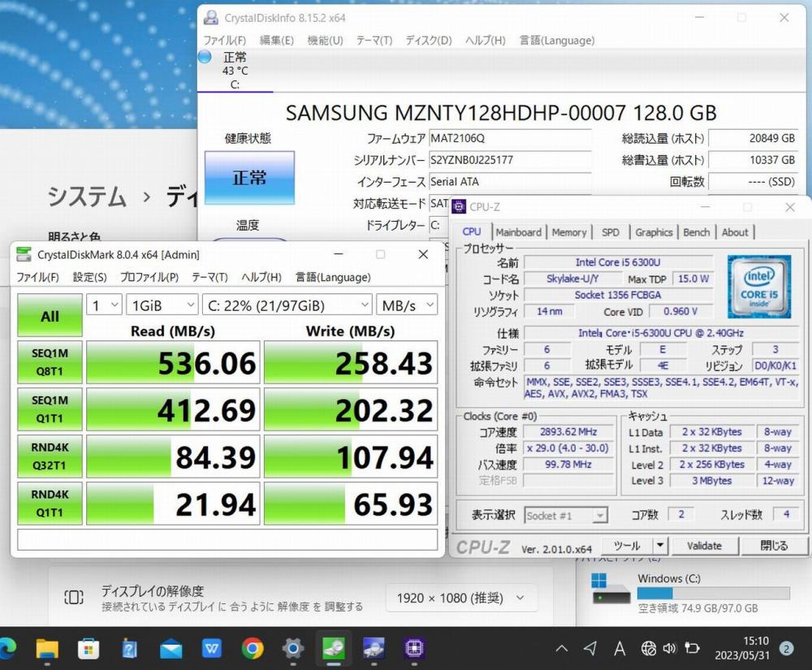Open the notification badge showing 2
The height and width of the screenshot is (670, 812).
coord(787,648)
